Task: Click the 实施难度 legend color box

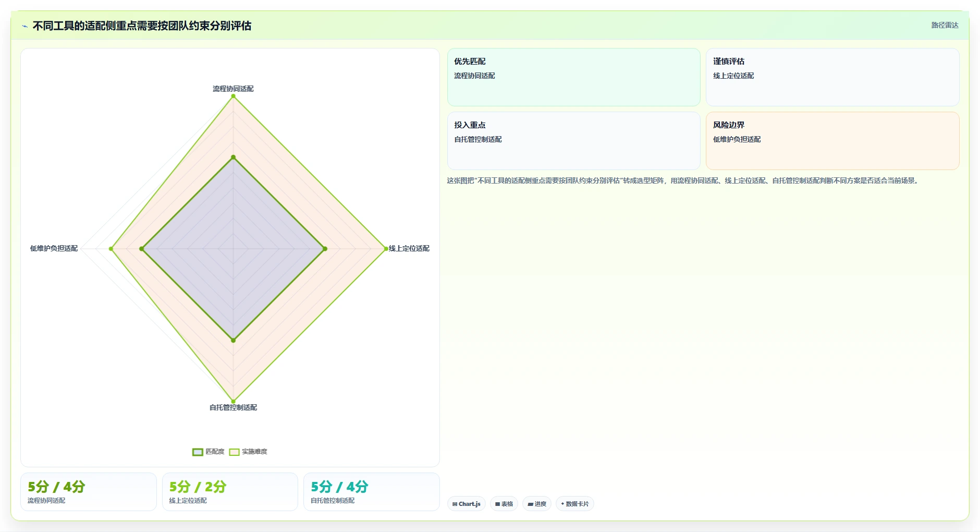Action: click(235, 452)
